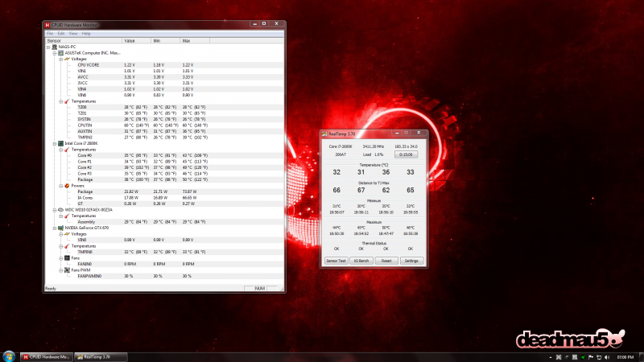Launch XS Bench in RealTemp

click(361, 261)
